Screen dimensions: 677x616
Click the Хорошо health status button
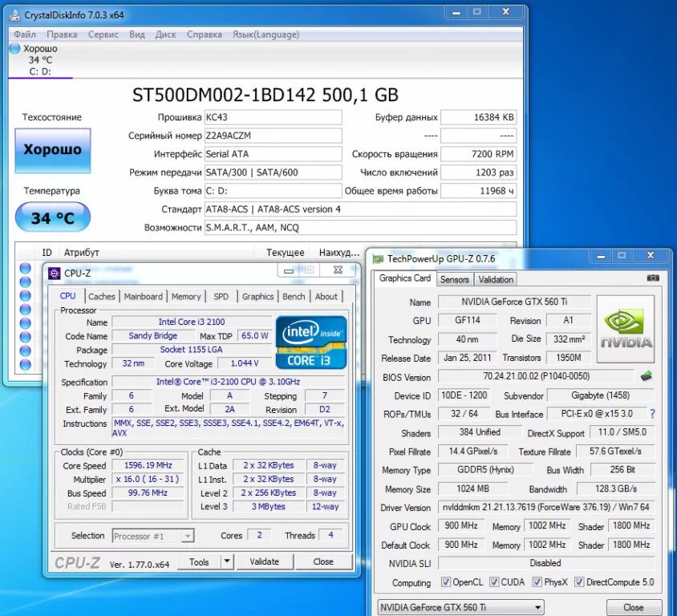[53, 150]
